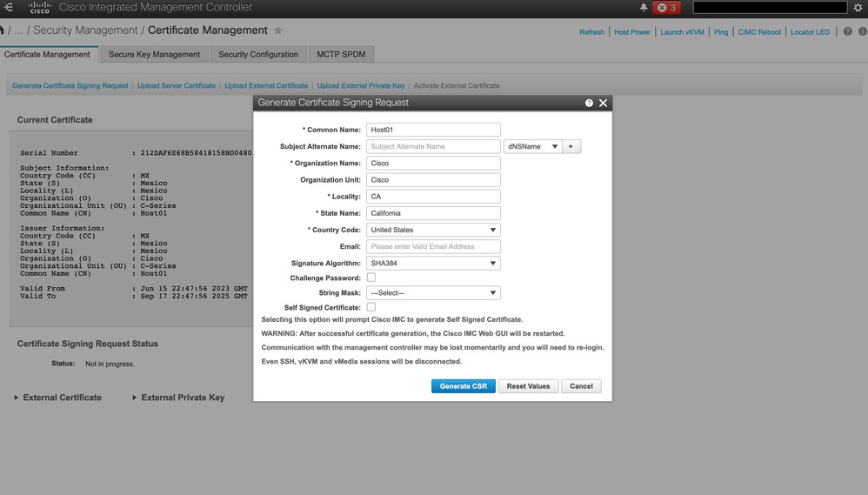The width and height of the screenshot is (868, 495).
Task: Focus the Organization Unit field
Action: [x=433, y=179]
